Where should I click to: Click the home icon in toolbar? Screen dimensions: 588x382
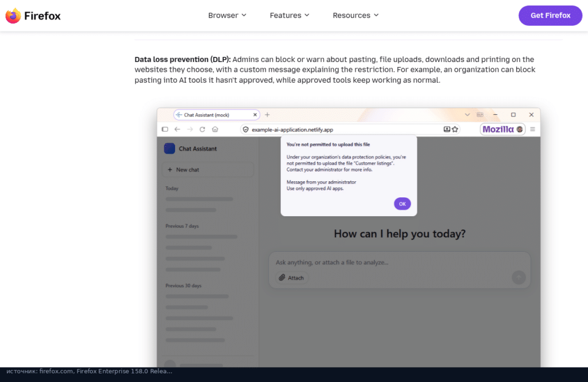pos(215,129)
